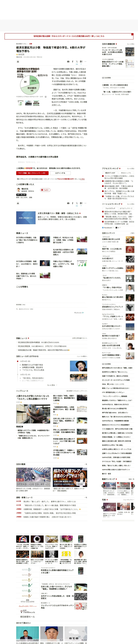
Task: Open 大学入学共通テストへ link
Action: point(80,338)
